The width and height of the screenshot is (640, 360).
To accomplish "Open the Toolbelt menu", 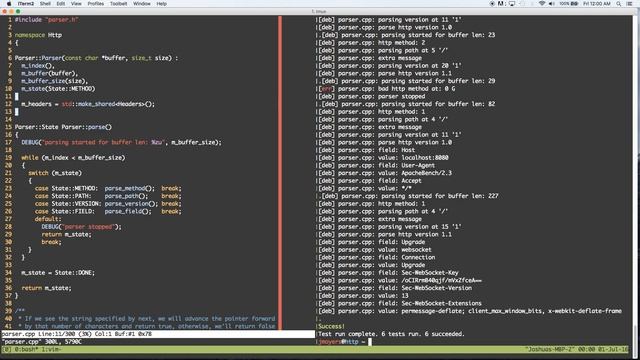I will [x=119, y=4].
